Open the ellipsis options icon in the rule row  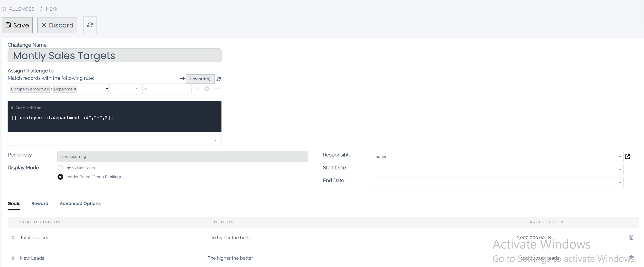(217, 89)
